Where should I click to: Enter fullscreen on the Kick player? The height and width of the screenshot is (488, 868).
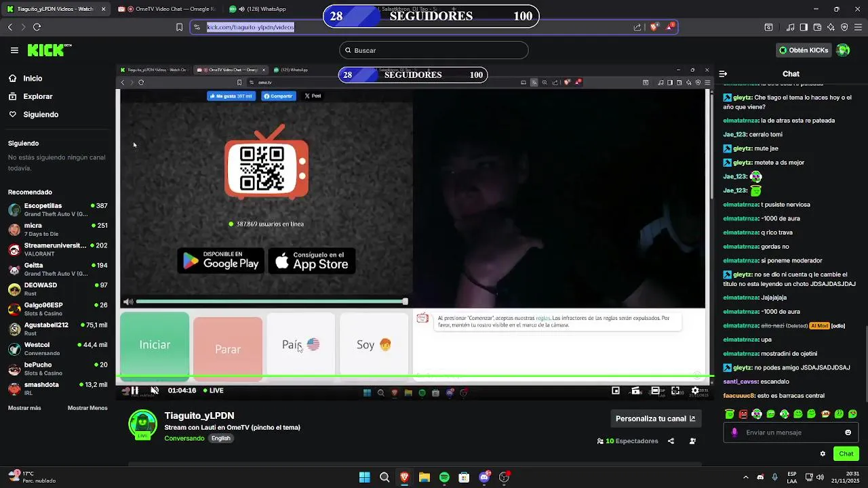click(x=675, y=390)
